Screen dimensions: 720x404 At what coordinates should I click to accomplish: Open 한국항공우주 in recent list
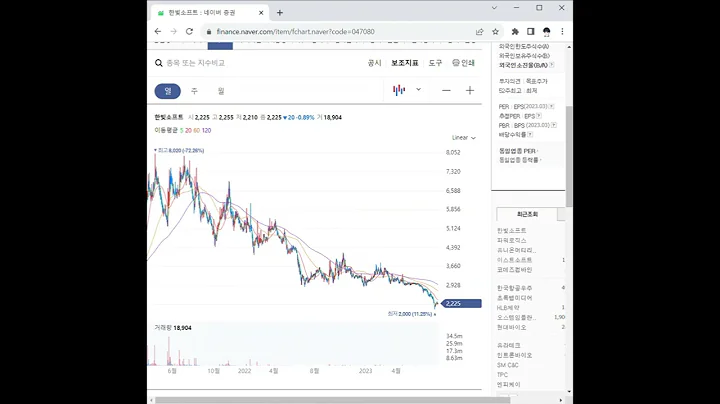[x=514, y=288]
